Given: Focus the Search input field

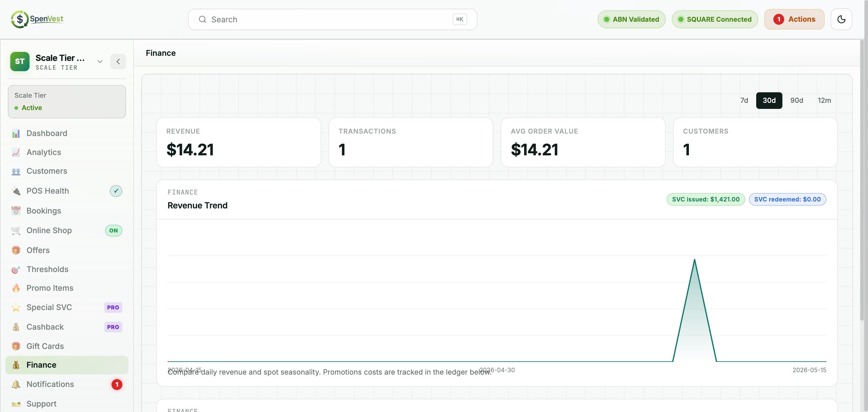Looking at the screenshot, I should pos(332,20).
